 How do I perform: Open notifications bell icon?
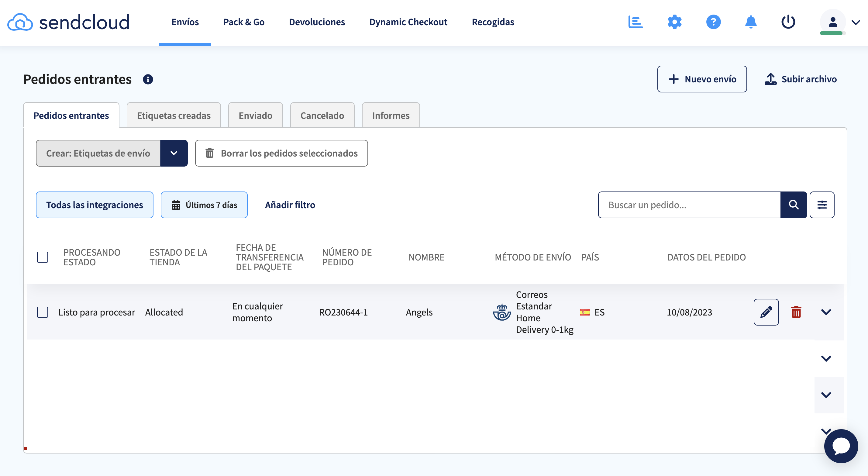[x=751, y=22]
